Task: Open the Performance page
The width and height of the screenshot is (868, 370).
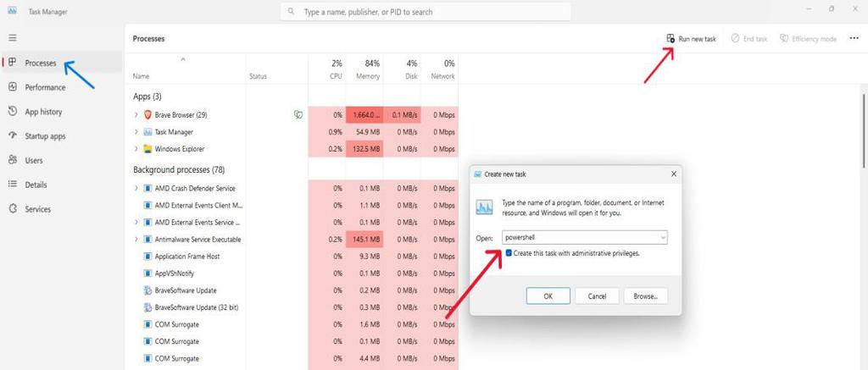Action: [45, 87]
